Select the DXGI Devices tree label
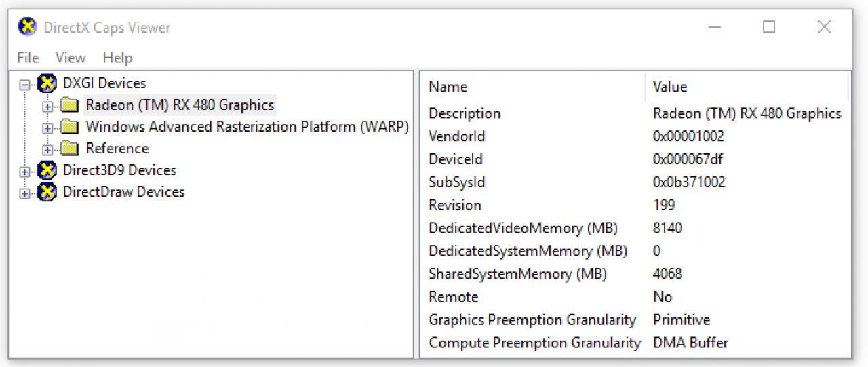Viewport: 868px width, 367px height. pos(104,83)
